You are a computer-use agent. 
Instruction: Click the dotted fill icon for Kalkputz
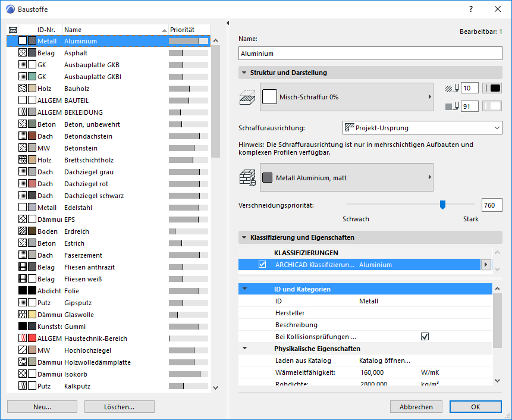tap(23, 385)
